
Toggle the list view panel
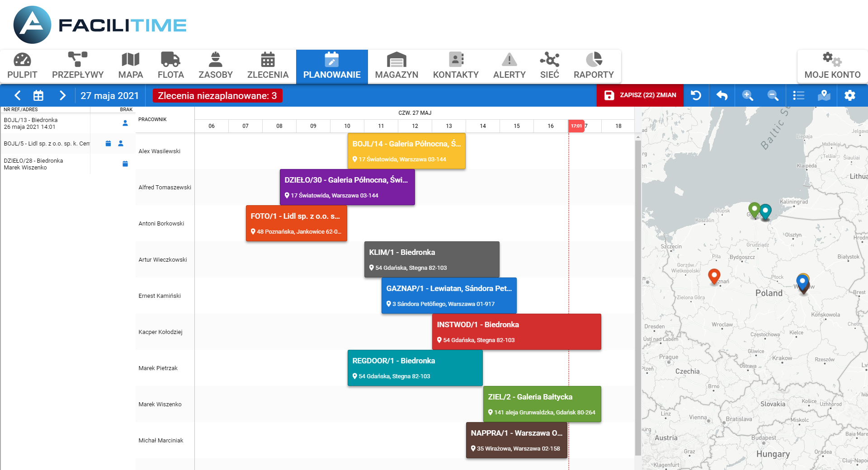click(x=799, y=95)
